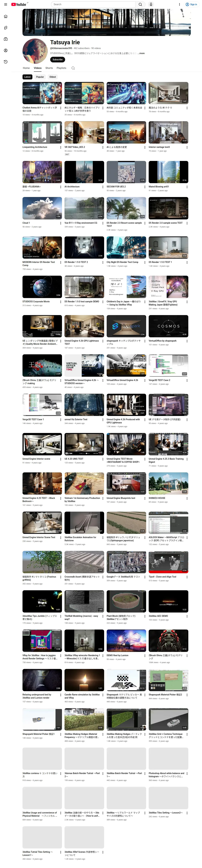Open options menu for SHIMIZU HOUSE video
This screenshot has height=868, width=202.
[187, 498]
